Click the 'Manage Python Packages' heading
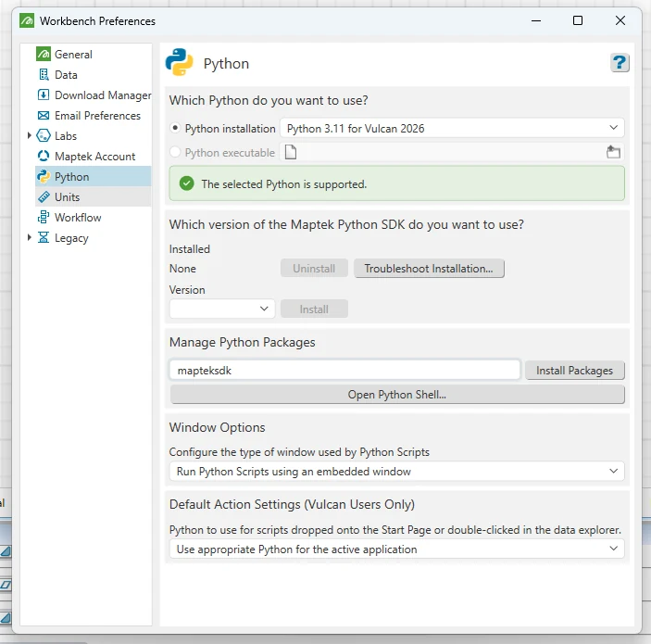 (242, 342)
